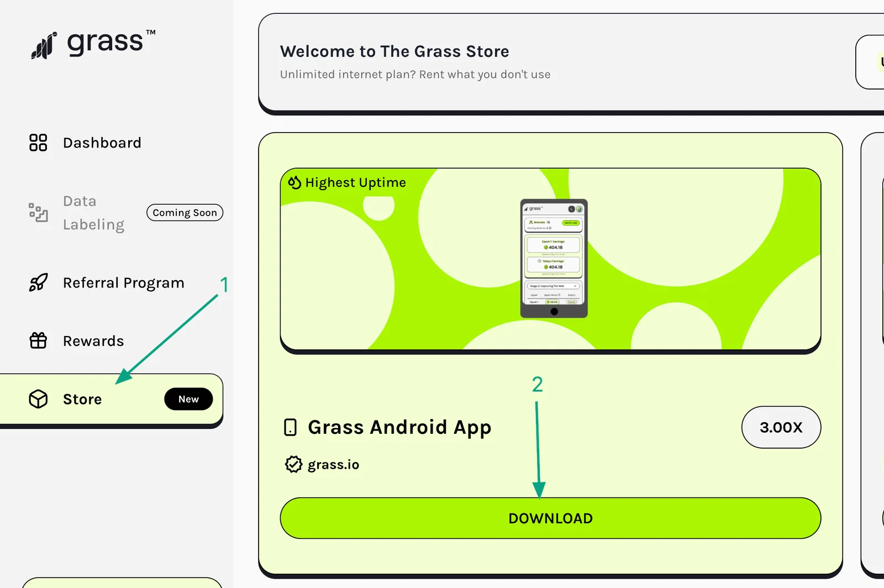The width and height of the screenshot is (884, 588).
Task: Click the Unlimited internet plan subtitle text
Action: (415, 75)
